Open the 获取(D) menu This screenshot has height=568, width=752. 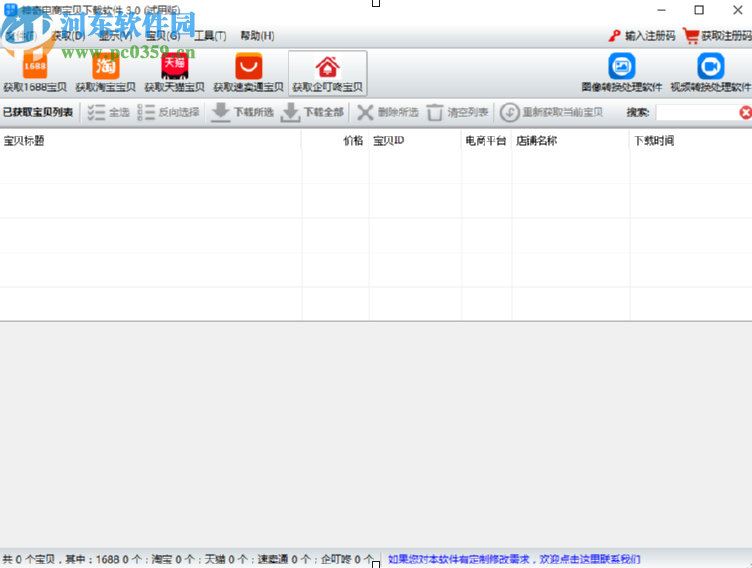click(68, 36)
